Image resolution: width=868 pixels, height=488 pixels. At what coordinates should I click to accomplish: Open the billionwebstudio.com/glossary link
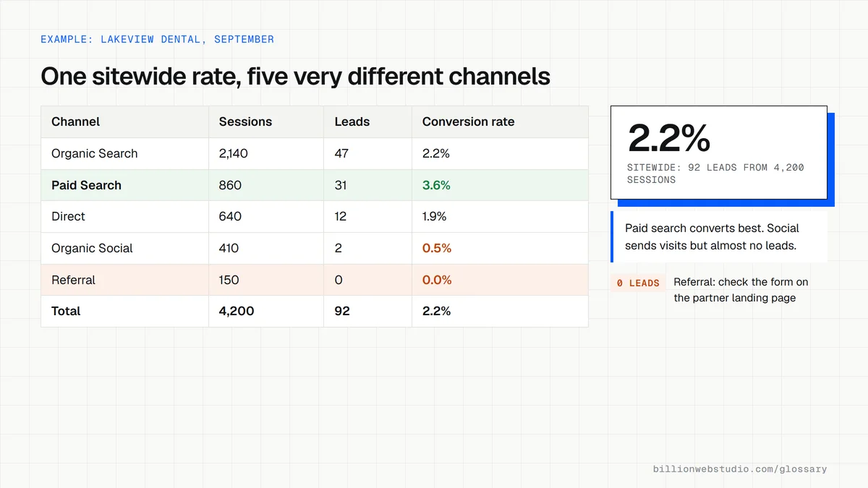tap(740, 469)
